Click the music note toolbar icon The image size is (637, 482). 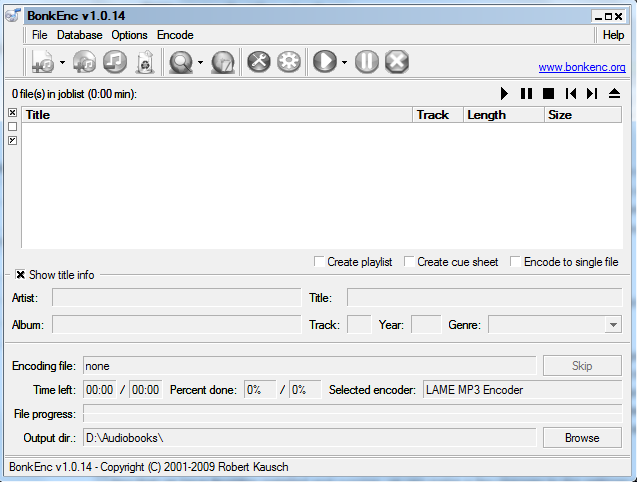(115, 62)
